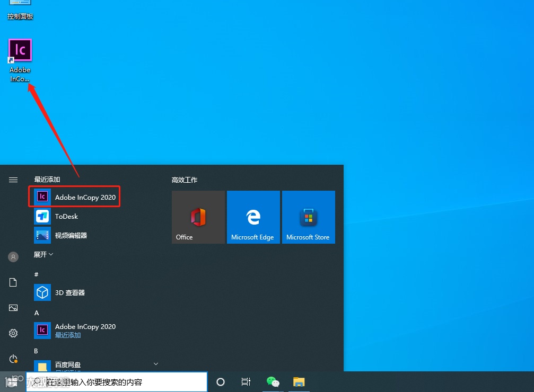Click the taskbar search input box
534x392 pixels.
pos(117,382)
